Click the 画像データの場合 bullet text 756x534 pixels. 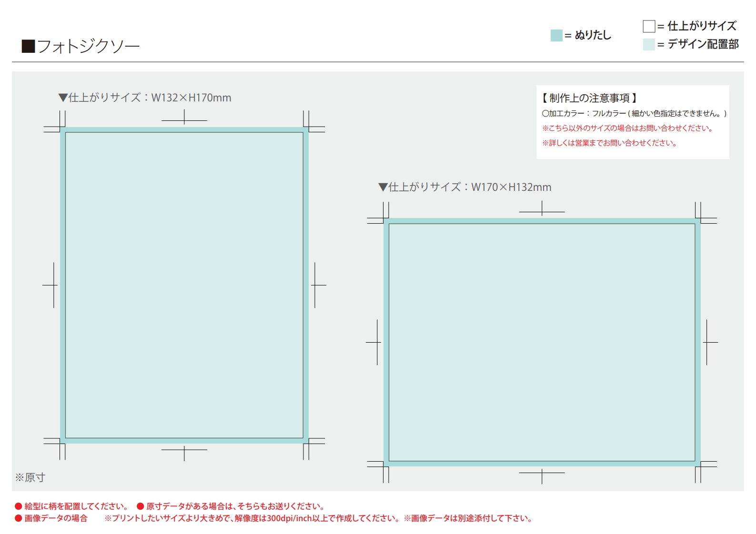51,518
